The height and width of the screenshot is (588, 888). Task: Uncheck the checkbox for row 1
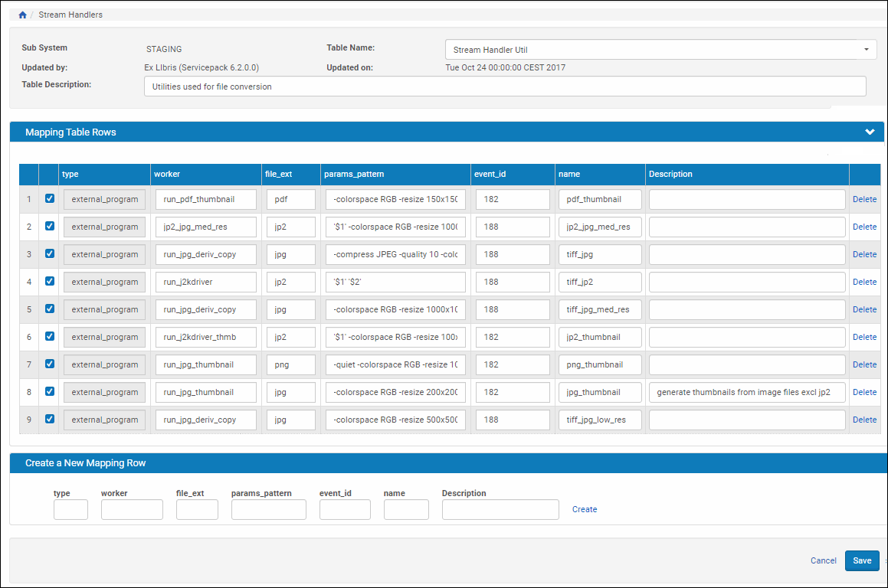click(50, 199)
